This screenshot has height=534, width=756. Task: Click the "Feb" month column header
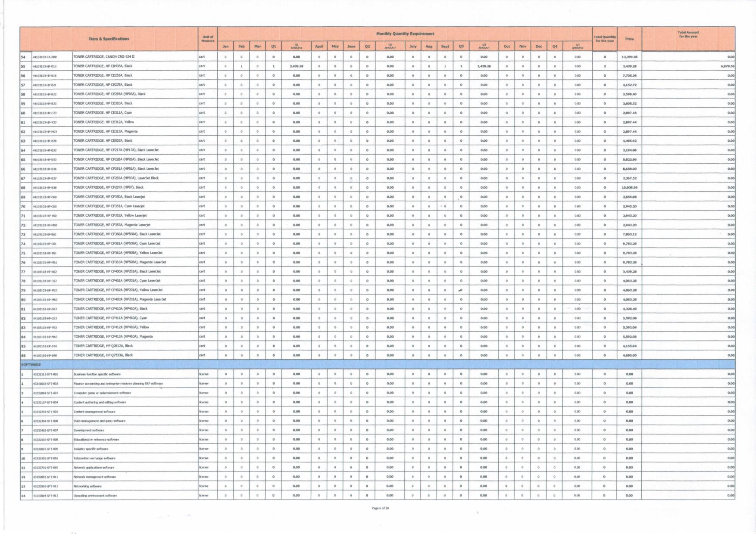[x=241, y=46]
